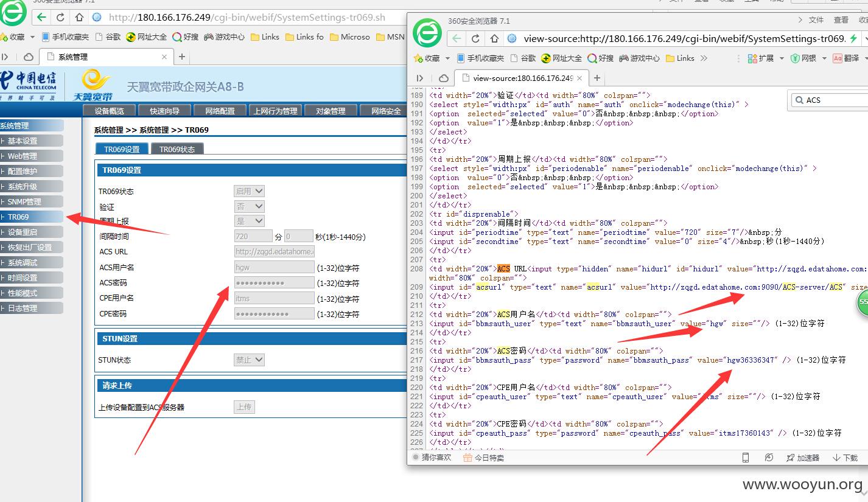Expand SNMP管理 sidebar item

pyautogui.click(x=32, y=201)
